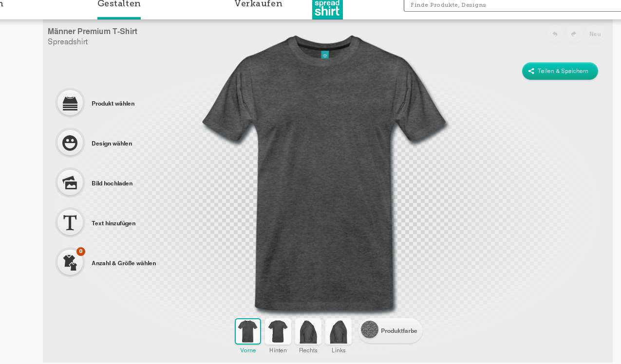Select the Rechts side view thumbnail
Viewport: 621px width, 364px height.
tap(308, 331)
